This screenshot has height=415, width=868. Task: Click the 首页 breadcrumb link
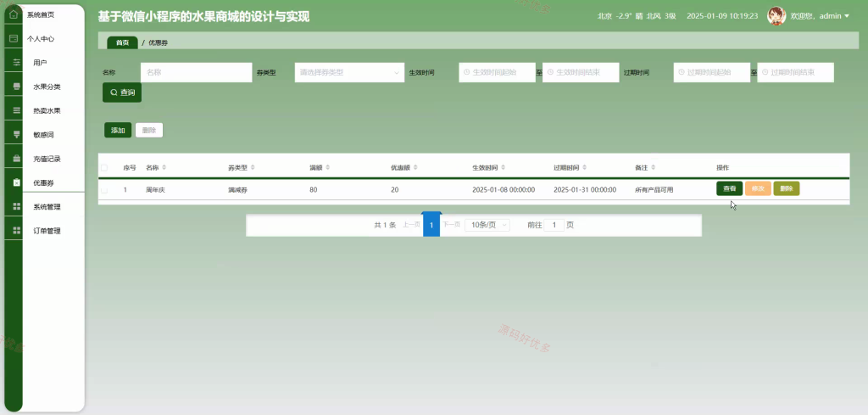[x=122, y=42]
